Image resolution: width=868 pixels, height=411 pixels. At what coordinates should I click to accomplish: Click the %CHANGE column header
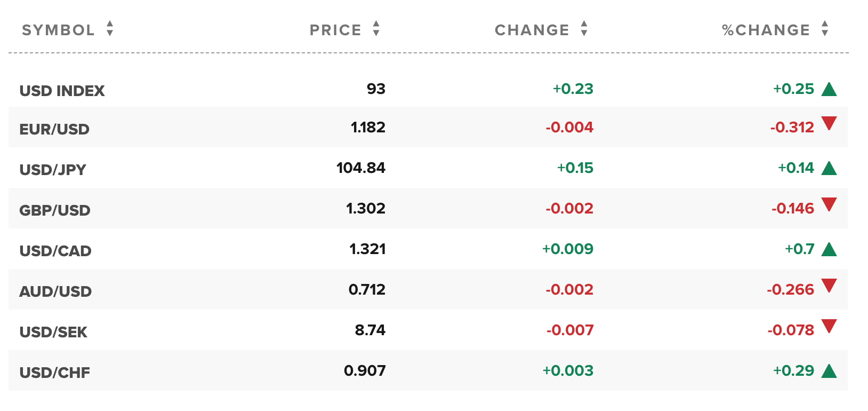coord(766,30)
